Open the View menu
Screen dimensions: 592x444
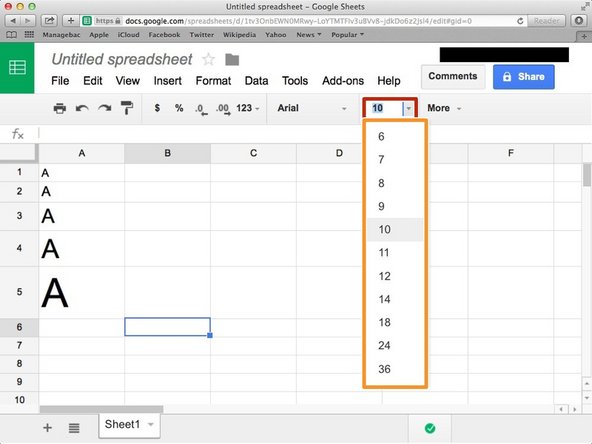(128, 81)
